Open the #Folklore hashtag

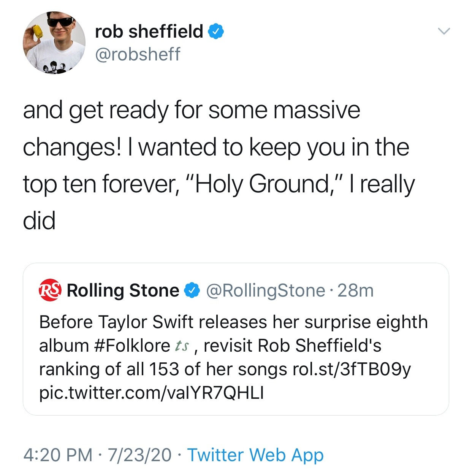[131, 346]
